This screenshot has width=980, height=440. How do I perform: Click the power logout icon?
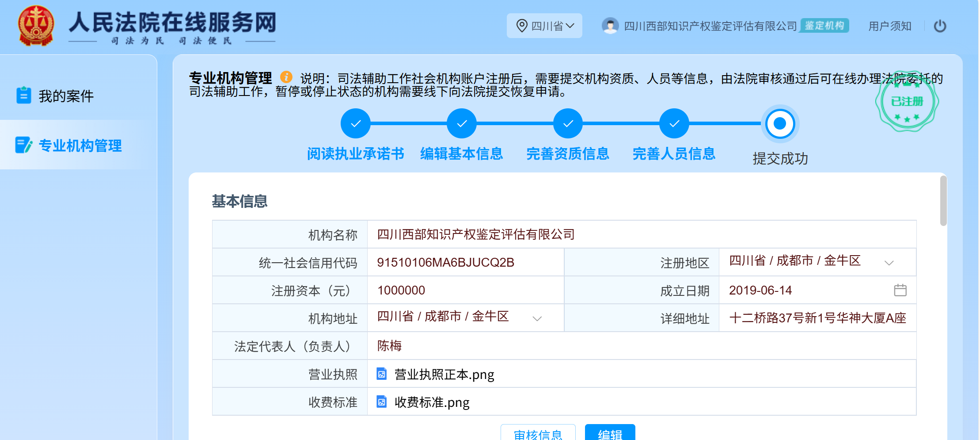940,26
